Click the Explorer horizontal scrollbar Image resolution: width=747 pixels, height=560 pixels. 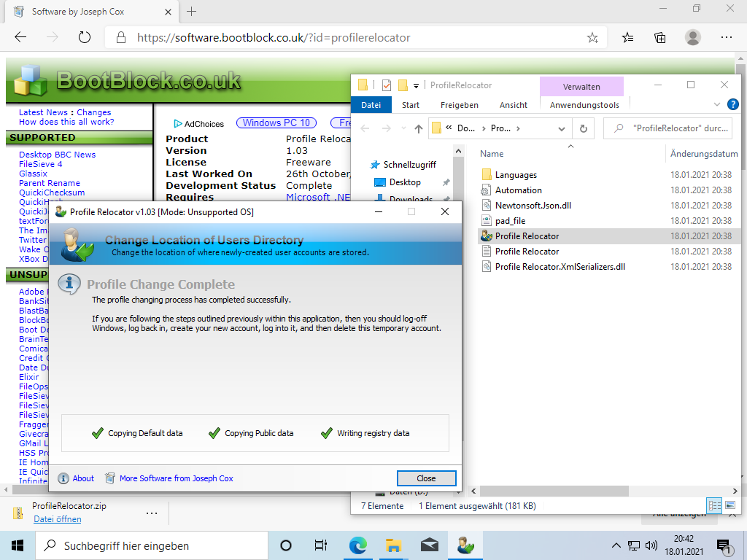coord(554,491)
